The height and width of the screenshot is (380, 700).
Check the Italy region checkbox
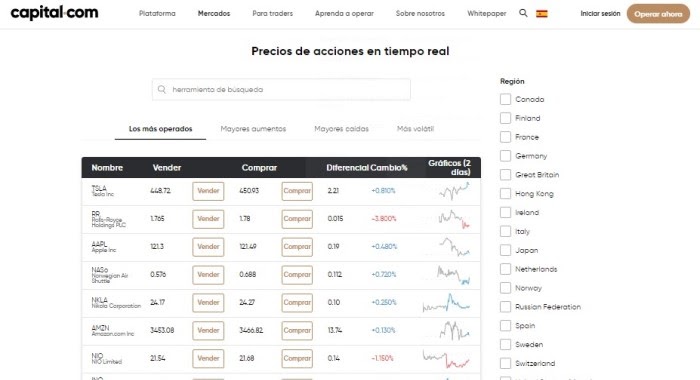tap(505, 231)
